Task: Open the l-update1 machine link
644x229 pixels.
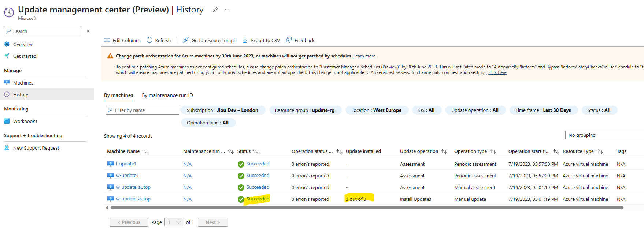Action: coord(126,164)
